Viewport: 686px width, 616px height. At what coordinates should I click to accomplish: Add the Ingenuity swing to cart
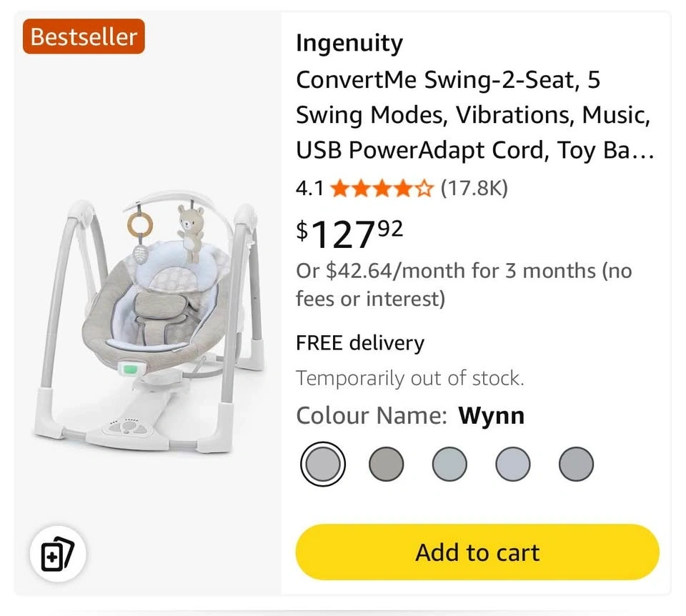(x=477, y=552)
